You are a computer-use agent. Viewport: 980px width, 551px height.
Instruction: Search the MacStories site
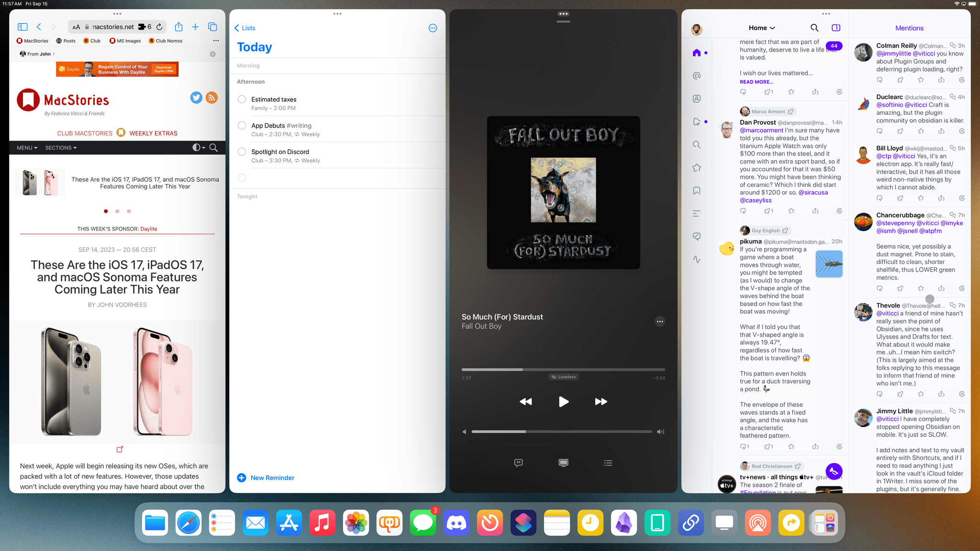pyautogui.click(x=213, y=148)
